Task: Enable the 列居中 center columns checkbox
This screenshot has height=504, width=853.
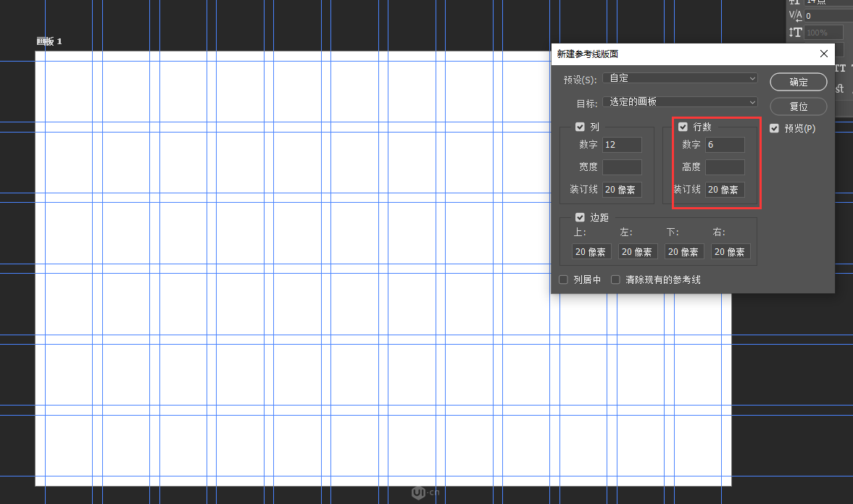Action: tap(563, 280)
